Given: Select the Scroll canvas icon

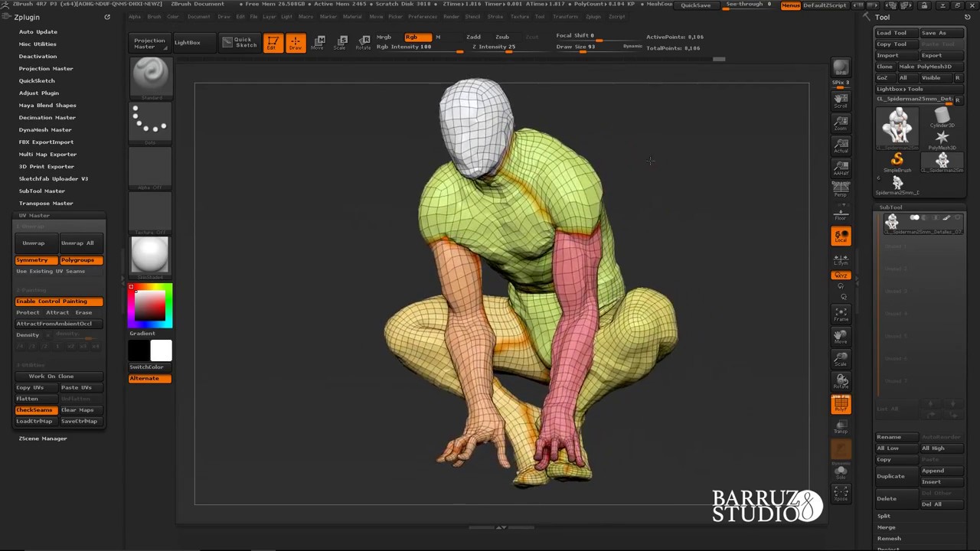Looking at the screenshot, I should pos(841,99).
